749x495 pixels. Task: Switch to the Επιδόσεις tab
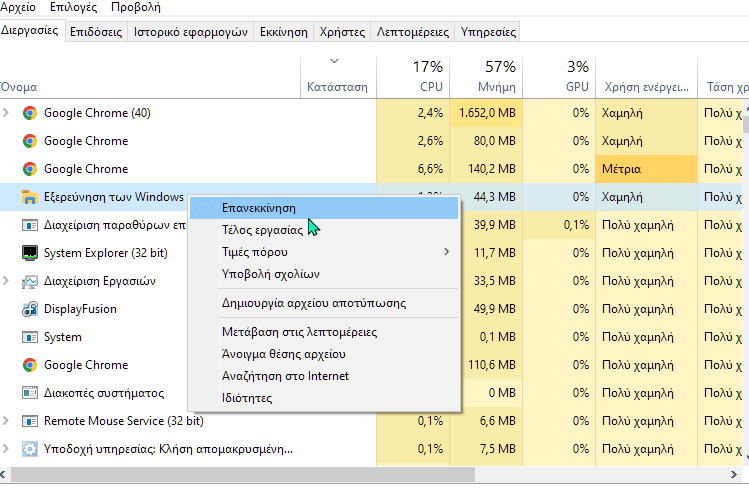coord(96,32)
